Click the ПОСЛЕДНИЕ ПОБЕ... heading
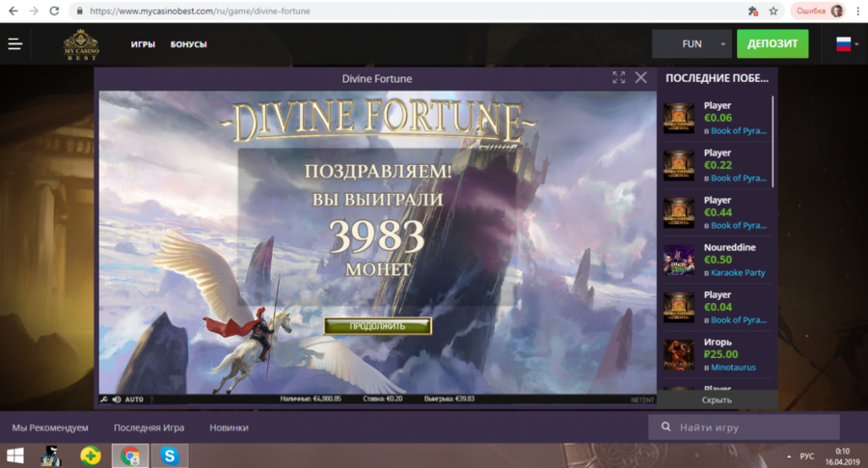The height and width of the screenshot is (468, 868). 717,78
